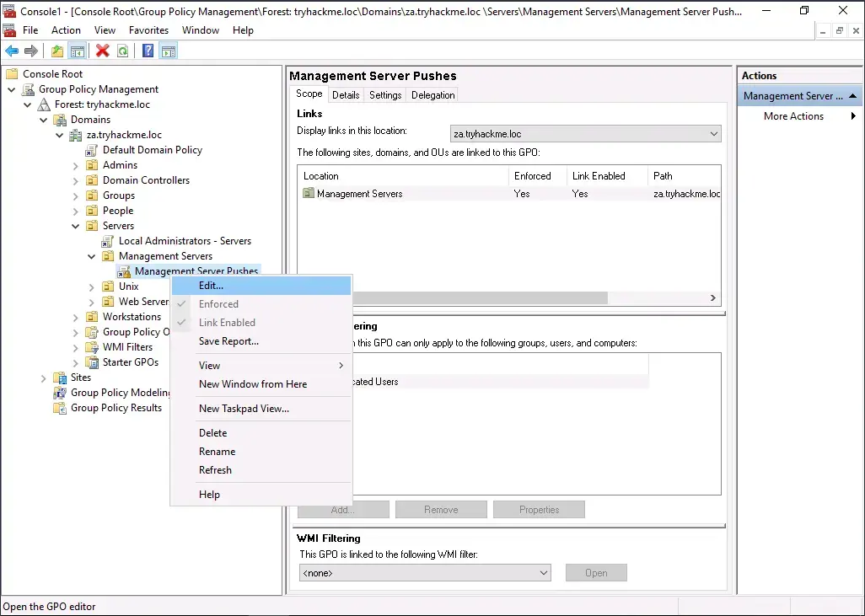This screenshot has height=616, width=865.
Task: Switch to the Settings tab
Action: [x=385, y=95]
